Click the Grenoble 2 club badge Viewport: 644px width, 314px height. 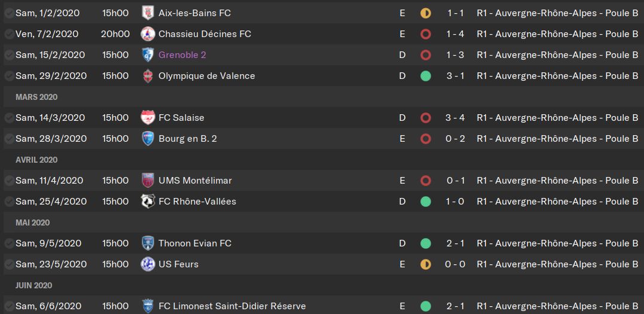point(148,54)
